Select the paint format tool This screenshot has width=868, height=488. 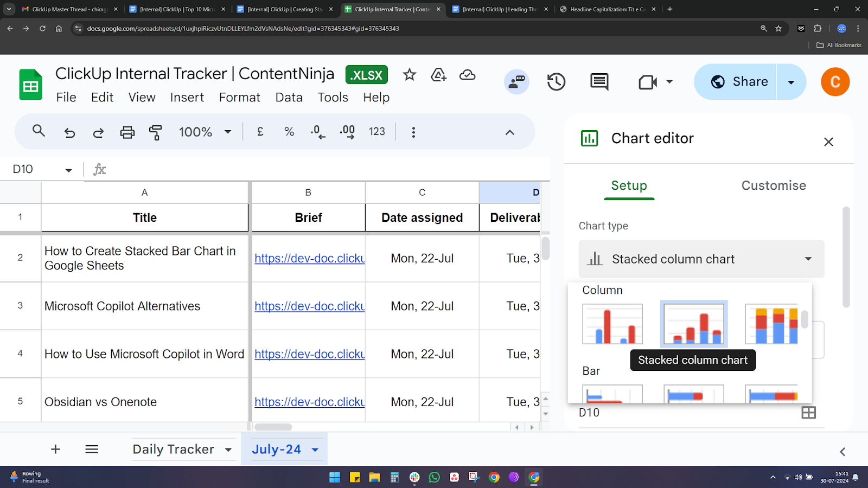(156, 132)
